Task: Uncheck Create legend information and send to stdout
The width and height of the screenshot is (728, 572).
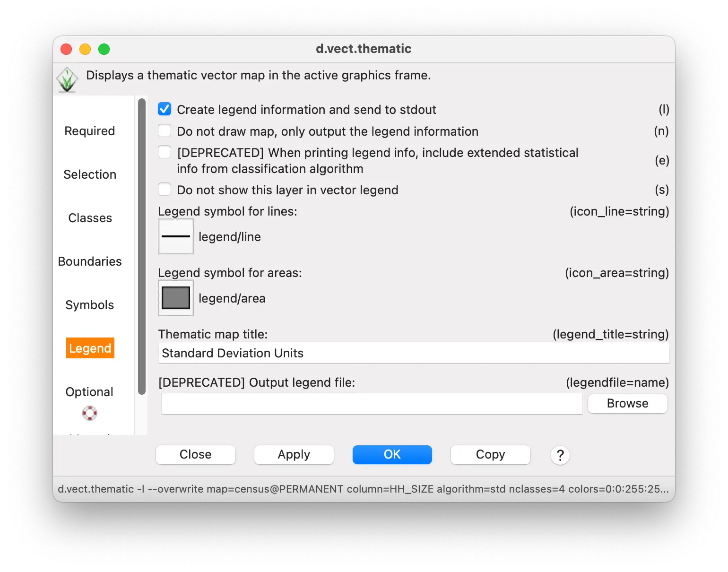Action: pos(165,109)
